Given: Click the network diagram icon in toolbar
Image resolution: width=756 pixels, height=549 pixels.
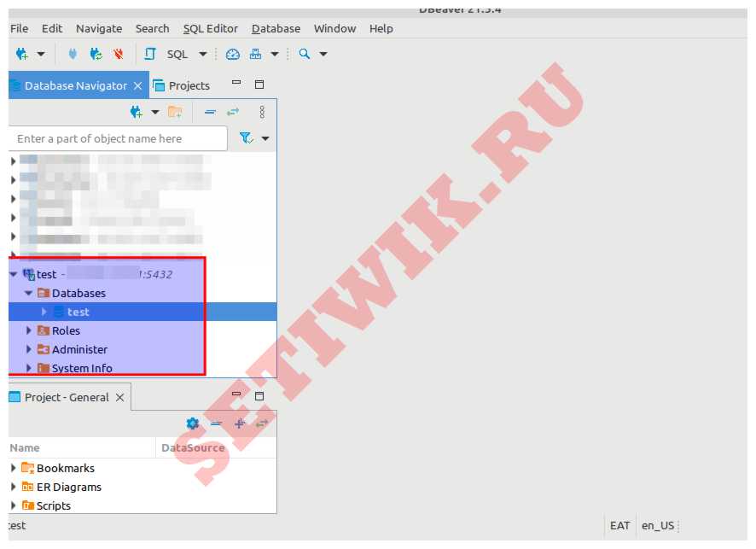Looking at the screenshot, I should point(255,54).
